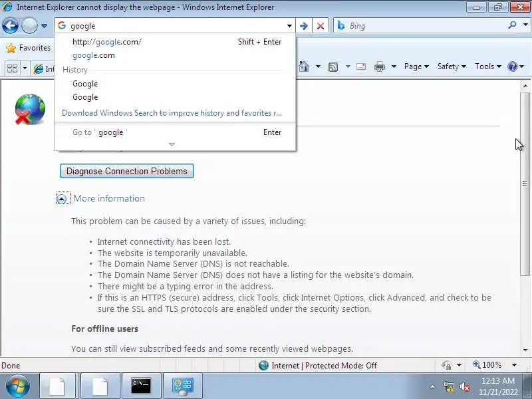The height and width of the screenshot is (399, 532).
Task: Click Diagnose Connection Problems button
Action: coord(126,171)
